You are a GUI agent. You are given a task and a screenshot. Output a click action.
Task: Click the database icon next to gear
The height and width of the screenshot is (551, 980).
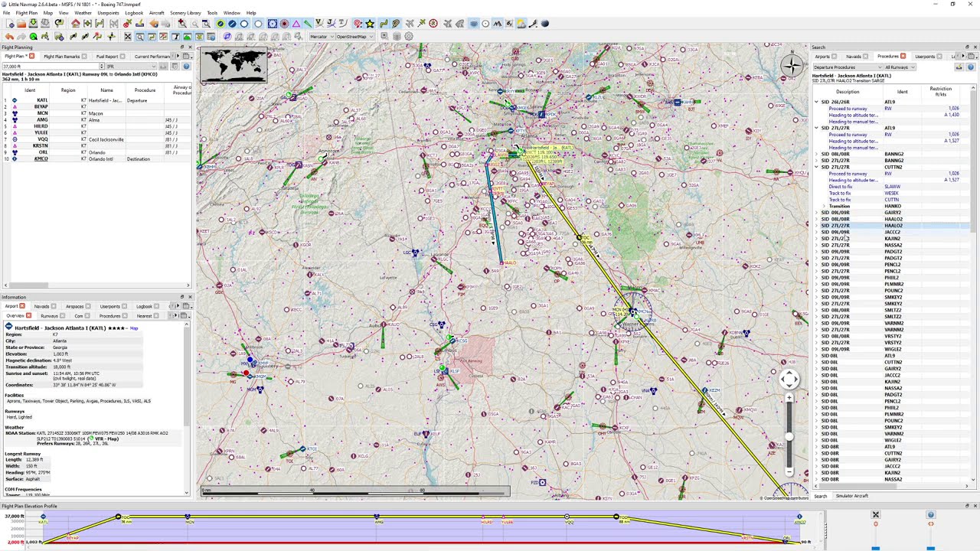point(397,36)
